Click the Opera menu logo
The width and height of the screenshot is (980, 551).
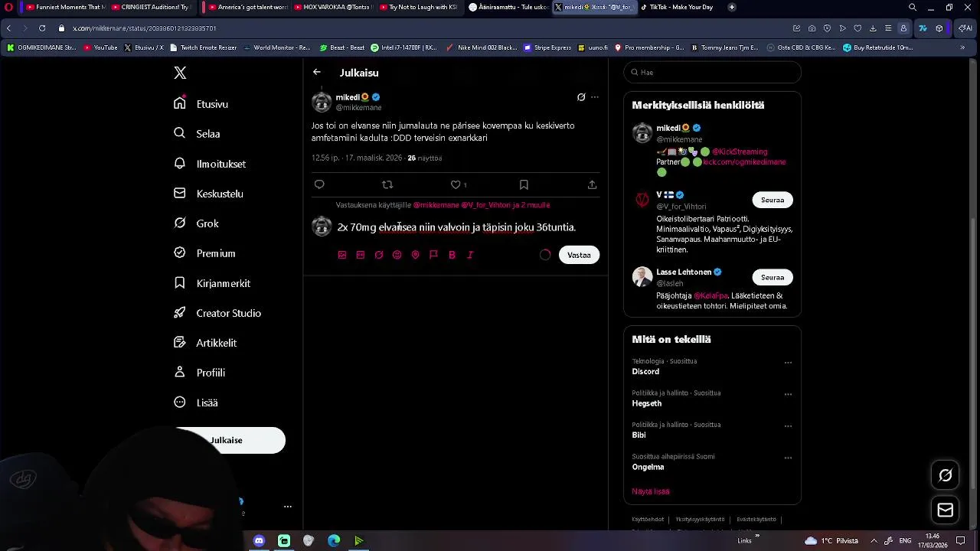click(8, 7)
